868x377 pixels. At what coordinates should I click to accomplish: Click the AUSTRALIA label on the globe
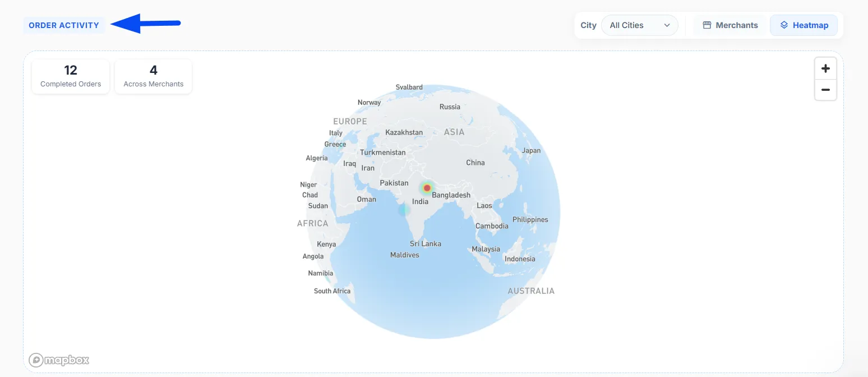pos(531,291)
